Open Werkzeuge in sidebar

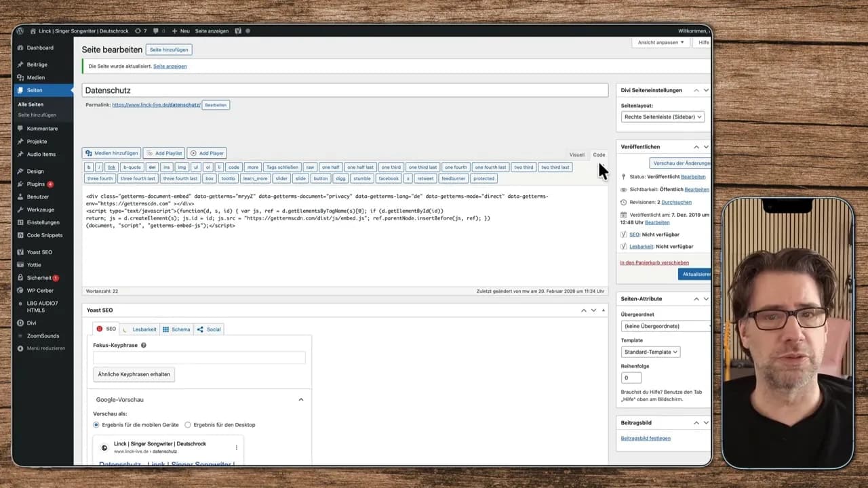(41, 209)
